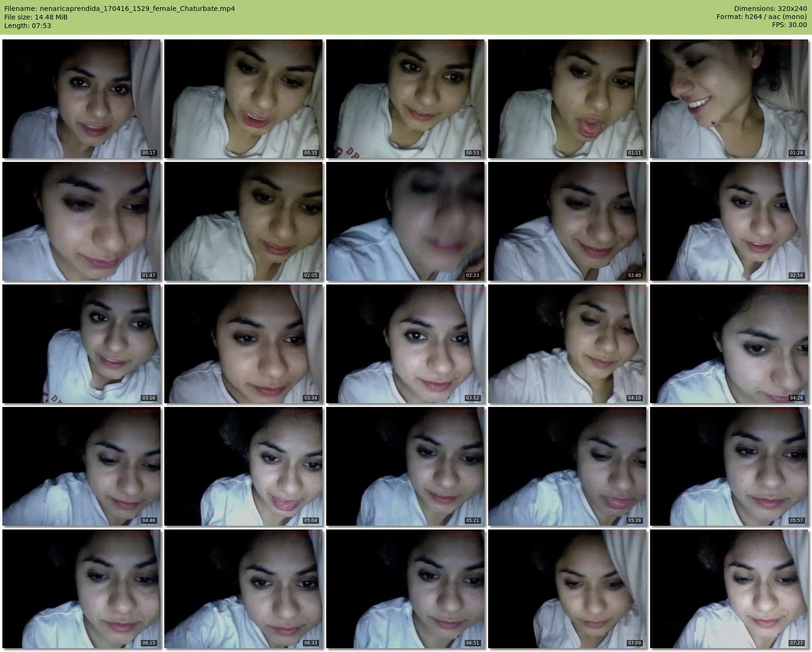Select the 05:57 thumbnail

(729, 466)
